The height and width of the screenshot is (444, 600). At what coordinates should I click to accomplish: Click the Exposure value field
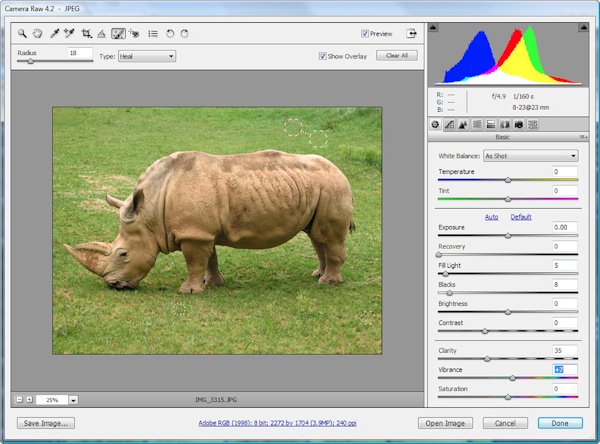pyautogui.click(x=564, y=227)
